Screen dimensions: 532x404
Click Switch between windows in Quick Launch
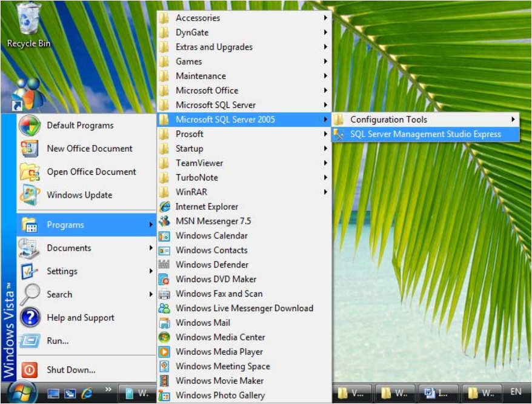pyautogui.click(x=70, y=394)
